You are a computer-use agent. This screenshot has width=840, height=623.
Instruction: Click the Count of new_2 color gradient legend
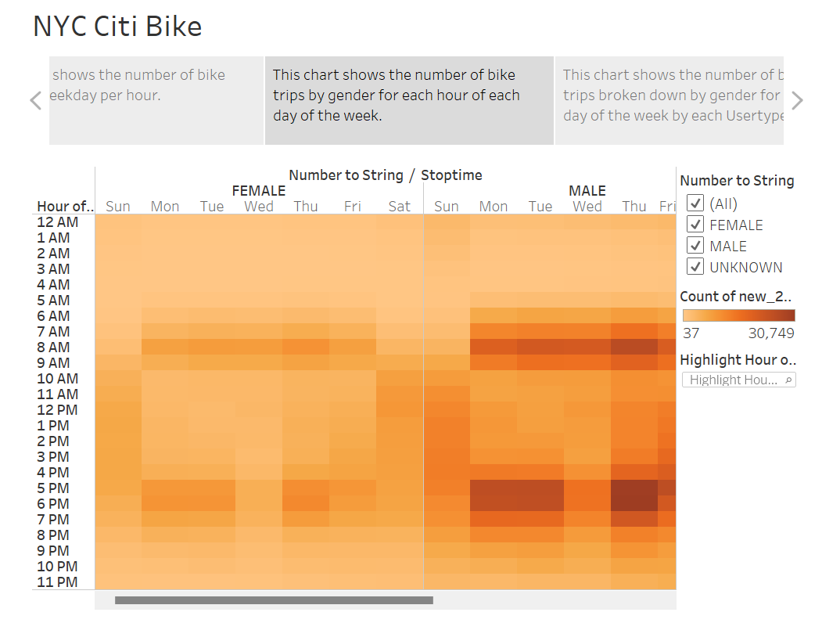739,315
